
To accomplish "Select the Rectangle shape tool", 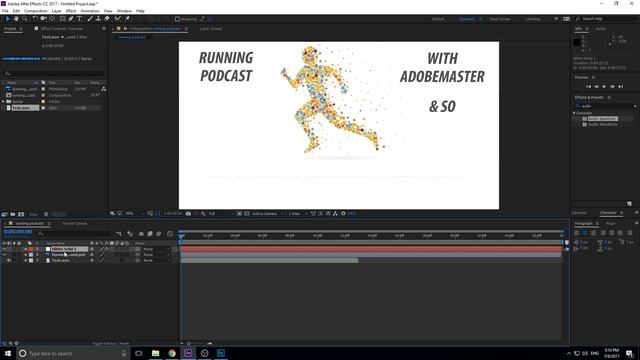I will 62,19.
